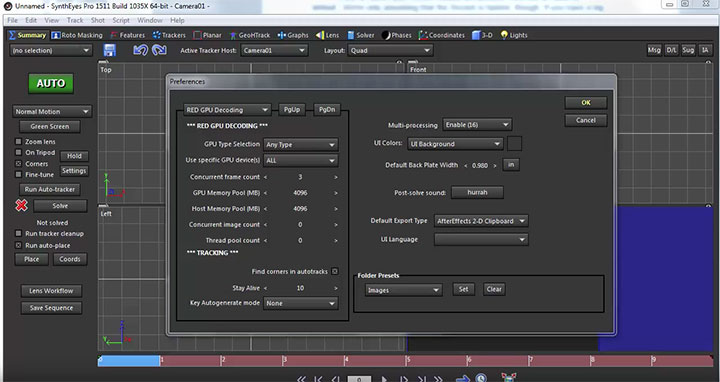Viewport: 720px width, 382px height.
Task: Open the 3-D room with the cube icon
Action: pos(482,35)
